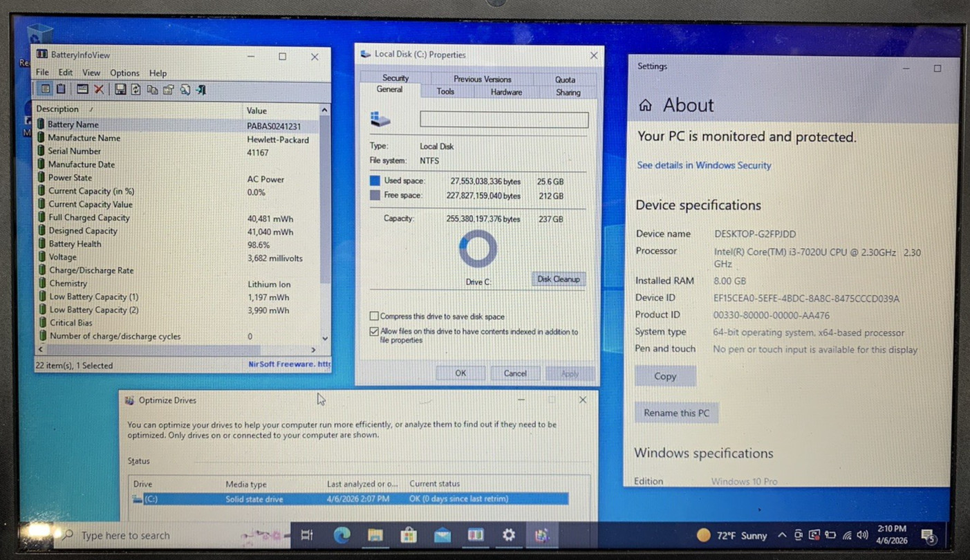Open the notification center icon
The image size is (970, 560).
929,536
